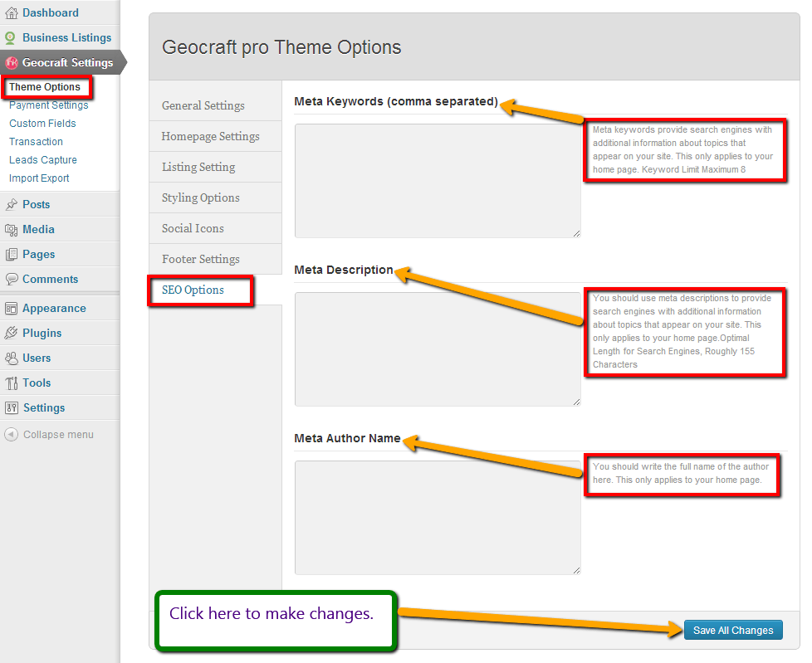Click the Dashboard house icon
812x663 pixels.
pyautogui.click(x=11, y=13)
